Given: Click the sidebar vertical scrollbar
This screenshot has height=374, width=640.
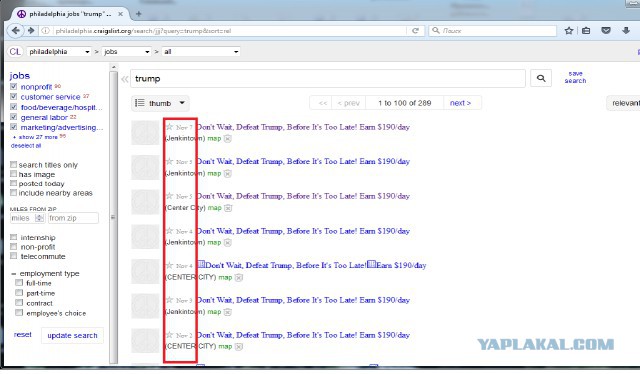Looking at the screenshot, I should point(113,218).
